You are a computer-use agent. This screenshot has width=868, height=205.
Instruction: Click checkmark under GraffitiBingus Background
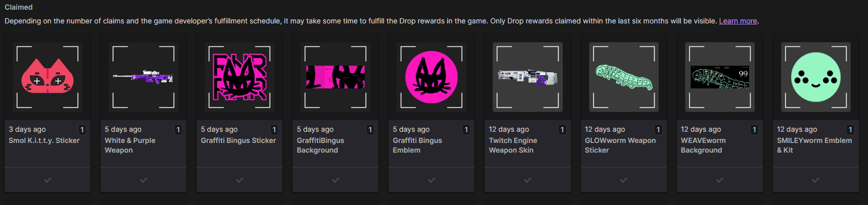tap(335, 180)
